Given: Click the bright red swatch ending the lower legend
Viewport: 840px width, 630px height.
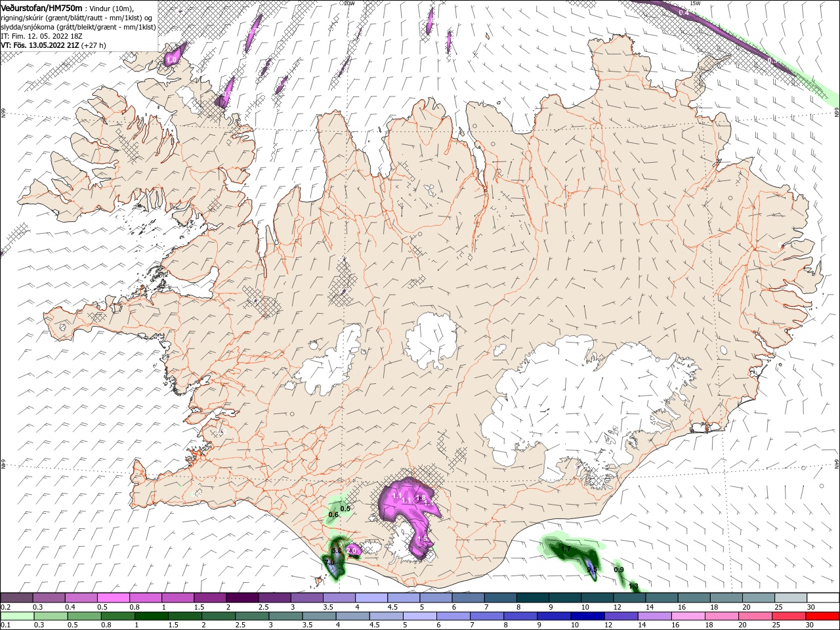Looking at the screenshot, I should [x=824, y=616].
